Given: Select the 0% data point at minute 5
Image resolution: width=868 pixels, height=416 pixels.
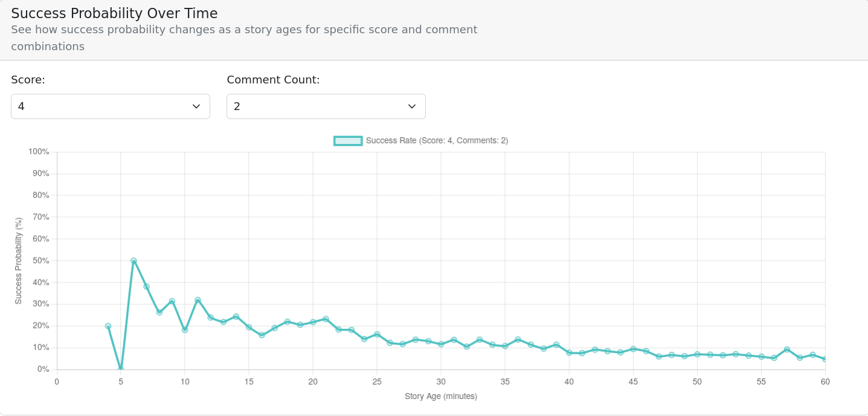Looking at the screenshot, I should (x=121, y=369).
